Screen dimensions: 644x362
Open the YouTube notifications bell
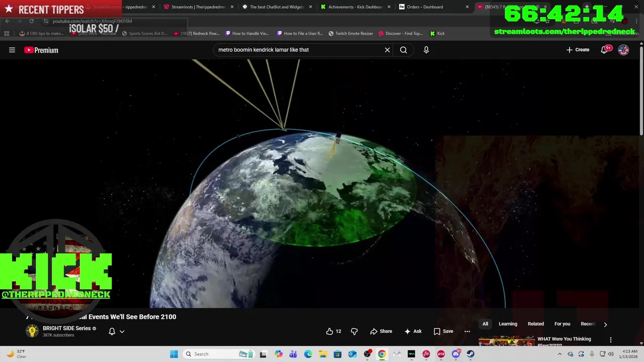604,50
